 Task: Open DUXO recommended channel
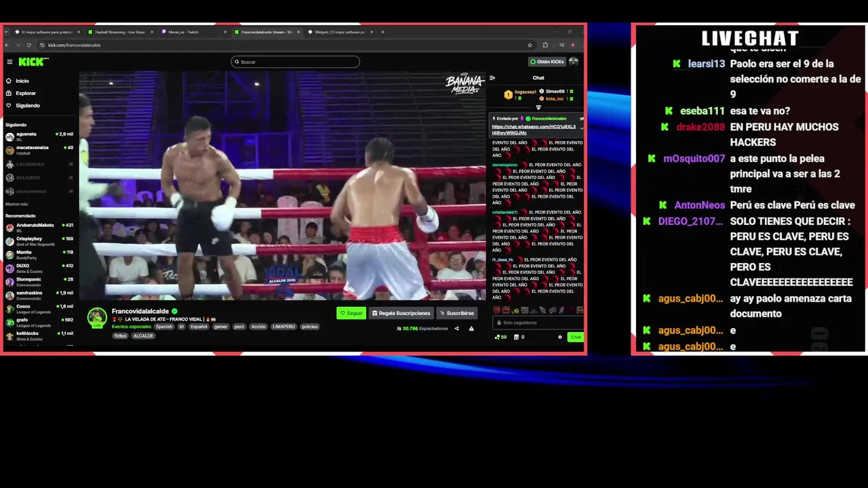(x=39, y=267)
